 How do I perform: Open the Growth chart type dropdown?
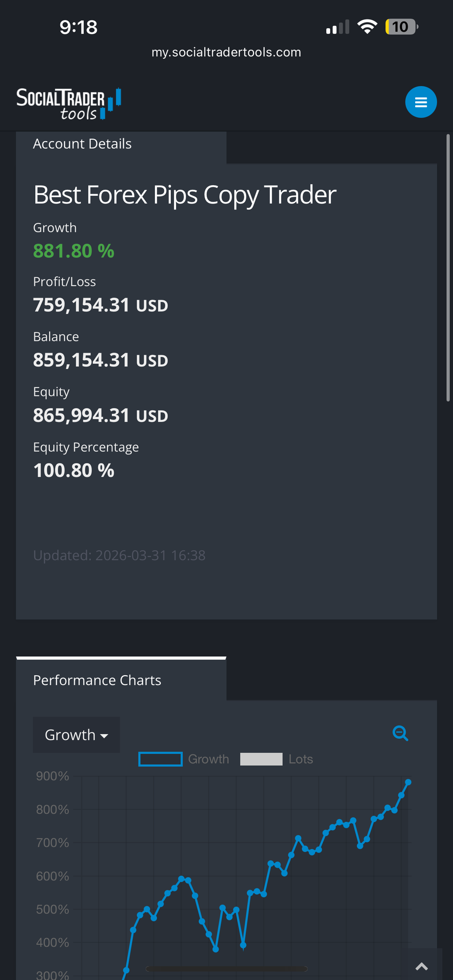click(x=76, y=735)
